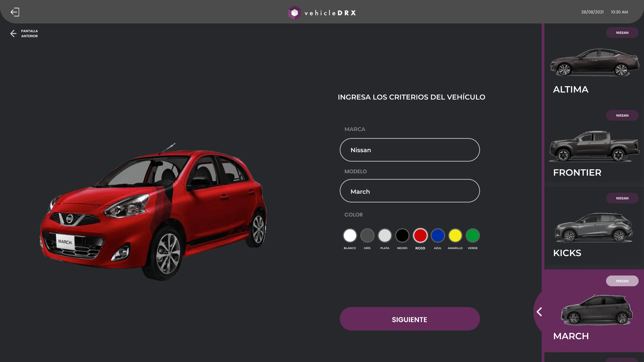
Task: Click the PANTALLA ANTERIOR label
Action: point(30,34)
